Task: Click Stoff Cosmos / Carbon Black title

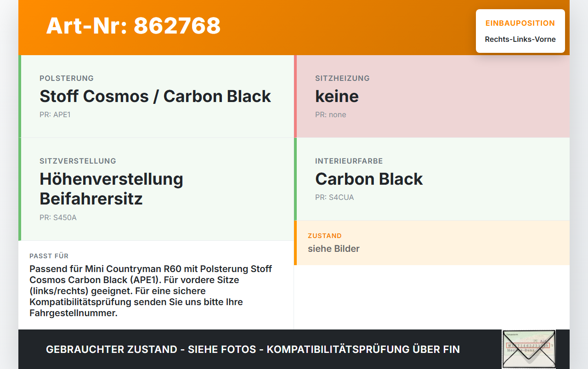Action: 155,96
